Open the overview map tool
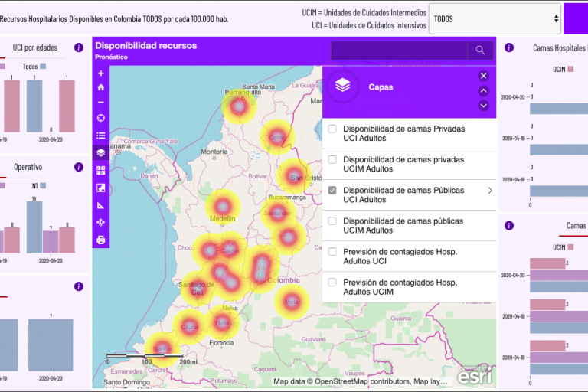The width and height of the screenshot is (588, 392). pos(101,188)
